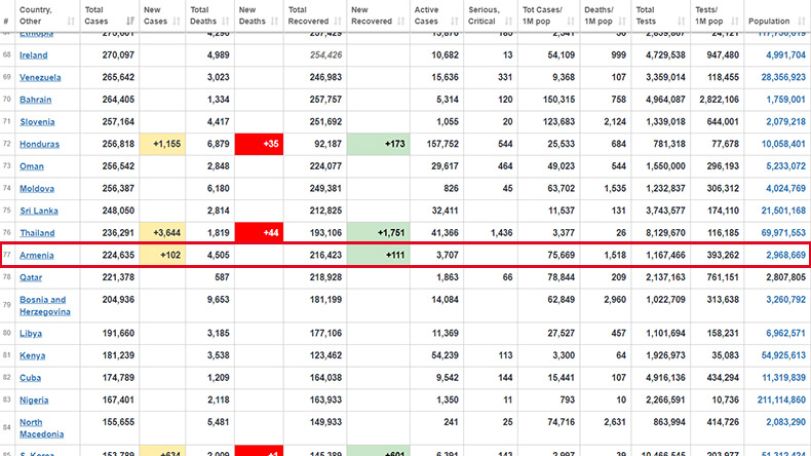This screenshot has width=811, height=456.
Task: Open Thailand population link 69,971,553
Action: click(783, 233)
